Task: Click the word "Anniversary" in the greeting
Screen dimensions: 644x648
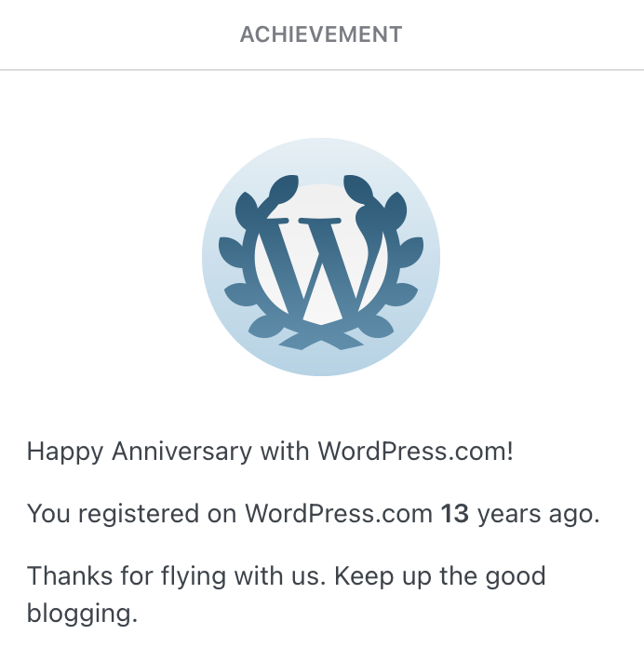Action: [x=182, y=452]
